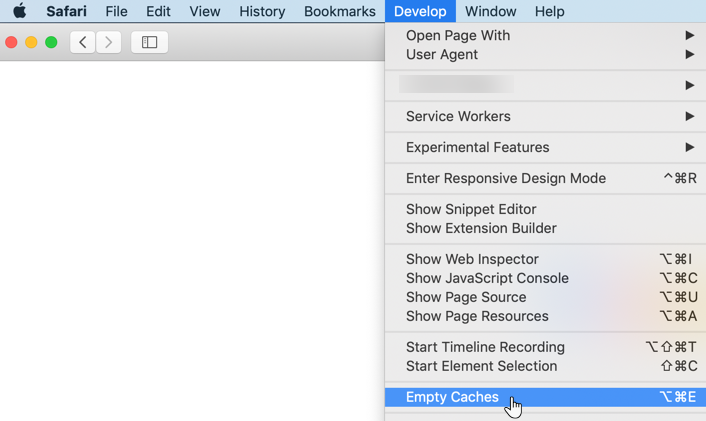Go back with the back arrow button
This screenshot has height=421, width=706.
click(82, 42)
